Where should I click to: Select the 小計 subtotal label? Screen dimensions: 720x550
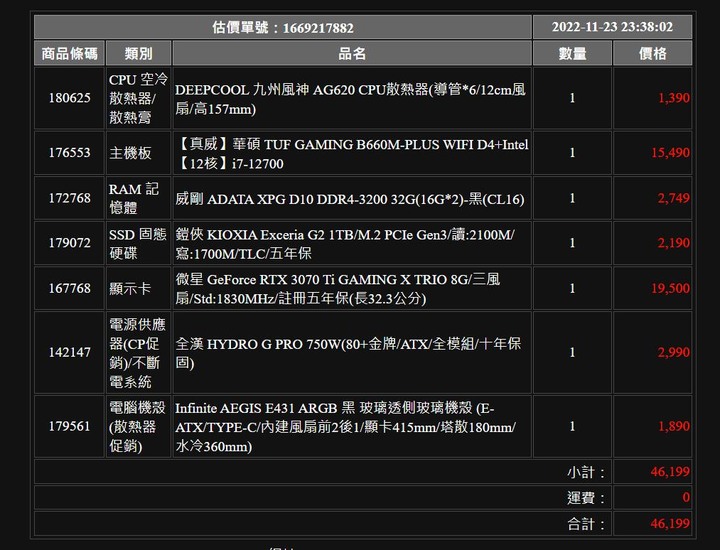coord(586,472)
